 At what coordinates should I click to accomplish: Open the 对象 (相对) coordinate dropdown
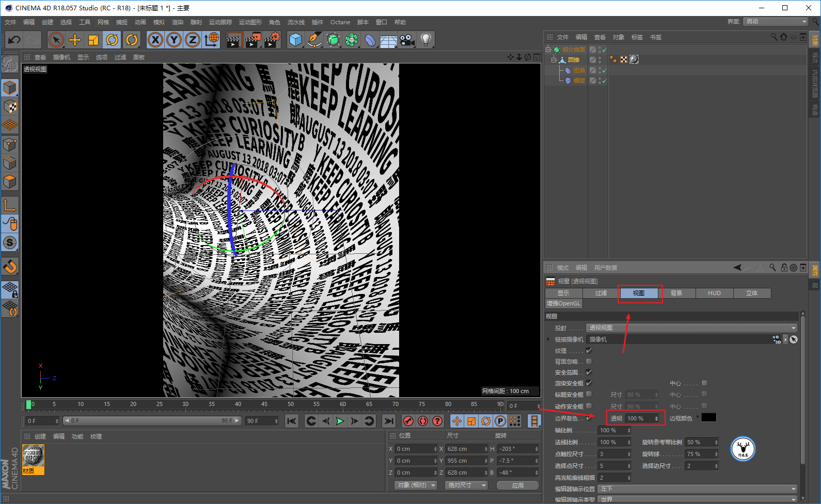(416, 485)
